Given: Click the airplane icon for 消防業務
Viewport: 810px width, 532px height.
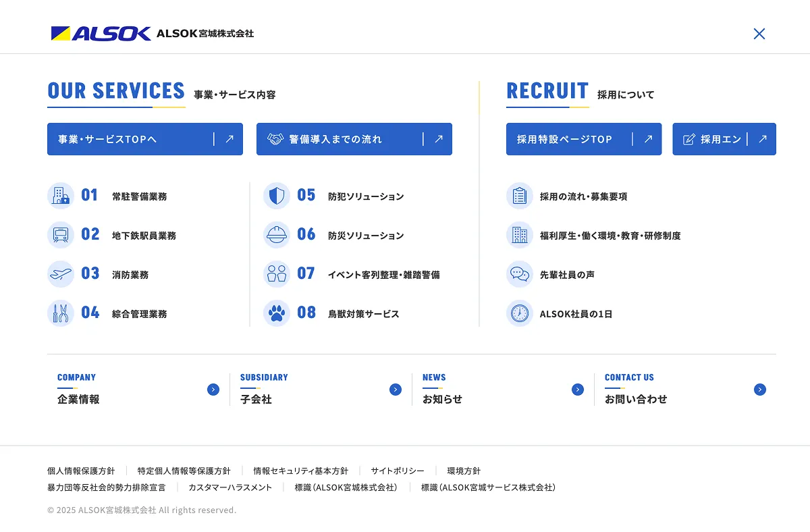Looking at the screenshot, I should click(61, 274).
